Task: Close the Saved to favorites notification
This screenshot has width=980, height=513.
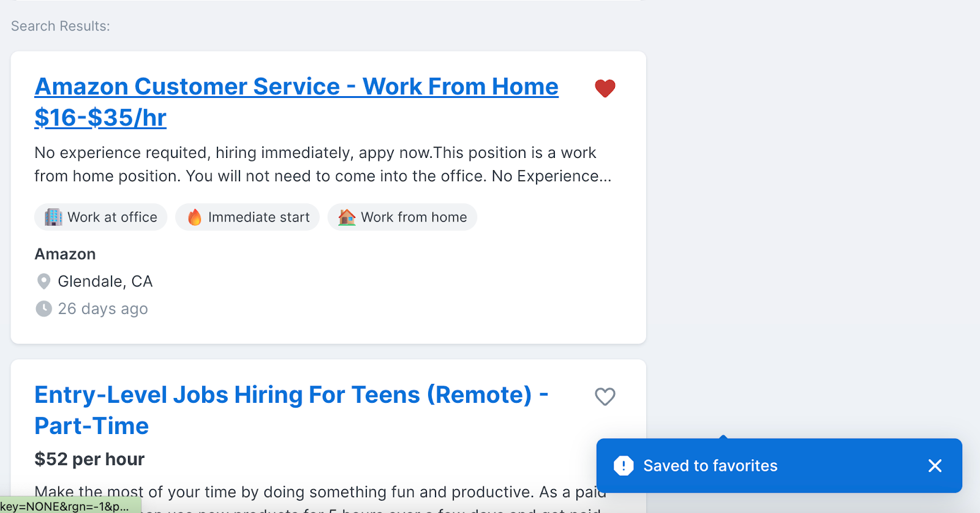Action: (x=935, y=466)
